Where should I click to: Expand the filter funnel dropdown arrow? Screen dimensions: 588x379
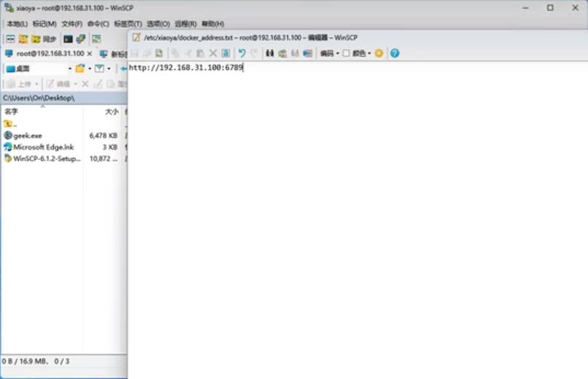pos(109,69)
